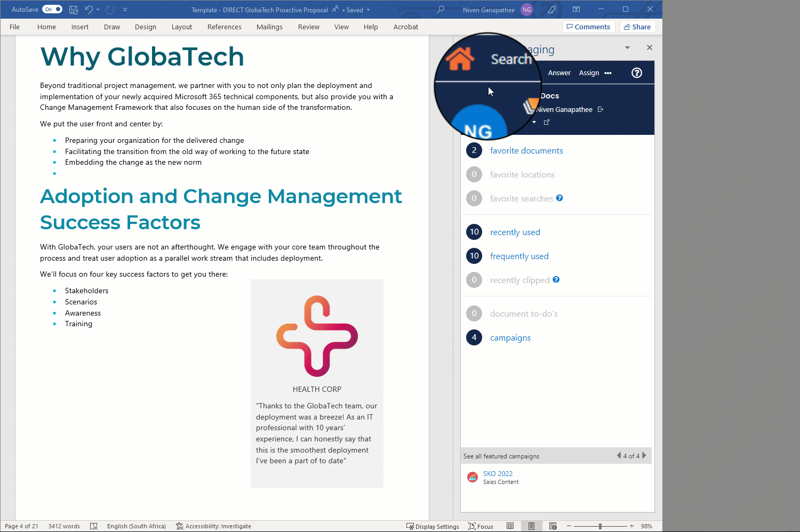
Task: Open recently clipped link
Action: pos(520,280)
